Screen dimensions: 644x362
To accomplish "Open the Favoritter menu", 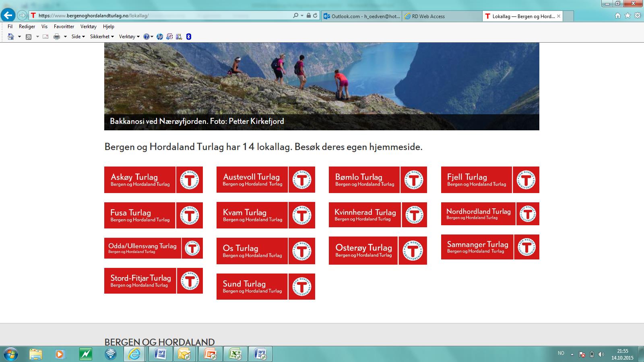I will click(64, 27).
